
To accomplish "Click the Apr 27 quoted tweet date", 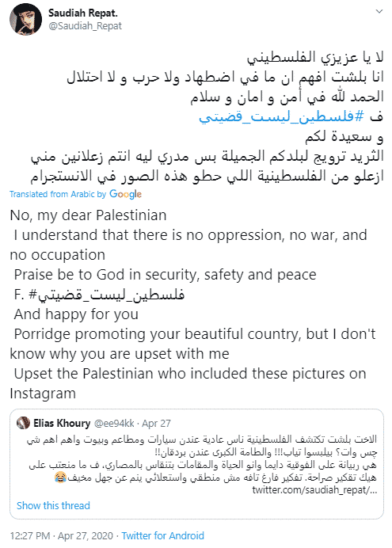I will point(156,424).
